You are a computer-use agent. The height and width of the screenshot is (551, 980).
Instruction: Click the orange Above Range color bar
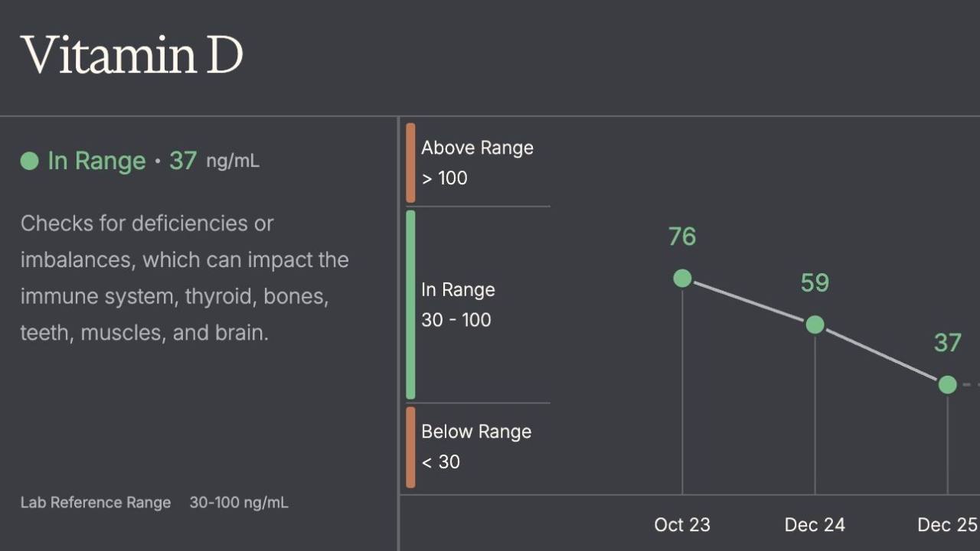point(410,162)
